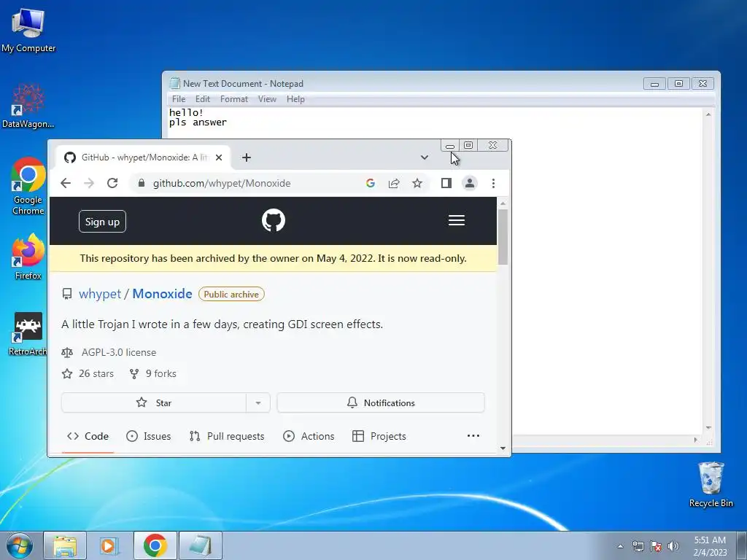
Task: Open Notepad Edit menu
Action: (x=203, y=99)
